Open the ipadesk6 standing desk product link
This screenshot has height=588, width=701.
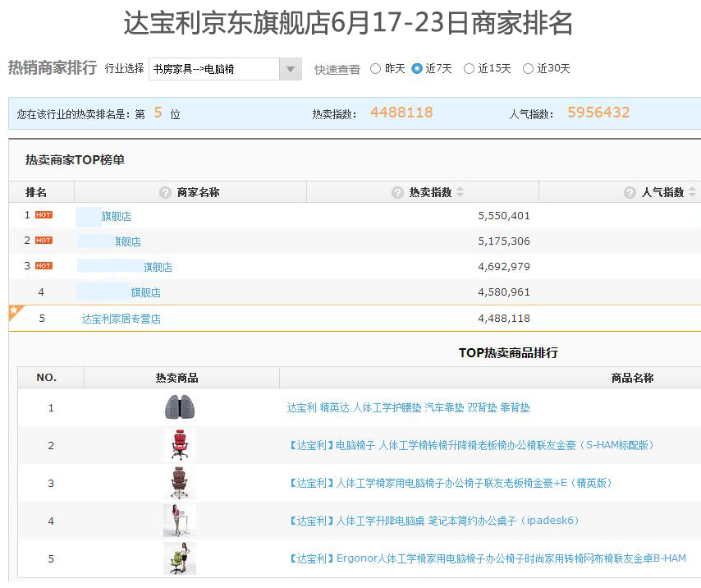pos(433,521)
